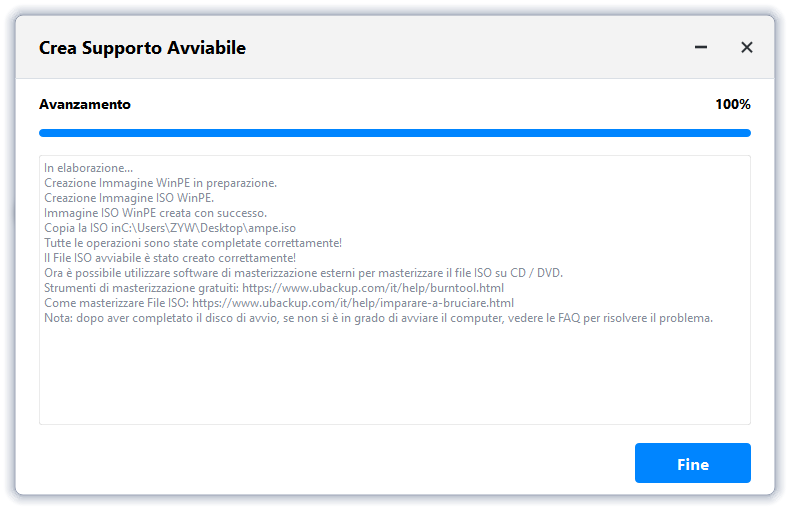Click the 'Nota: dopo aver completato' line
The height and width of the screenshot is (510, 790).
click(x=378, y=318)
